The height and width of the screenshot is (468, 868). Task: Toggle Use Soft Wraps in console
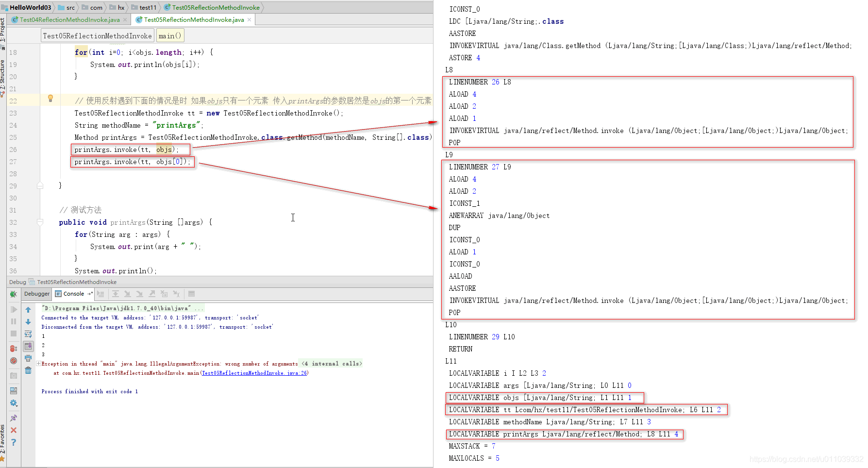(28, 334)
